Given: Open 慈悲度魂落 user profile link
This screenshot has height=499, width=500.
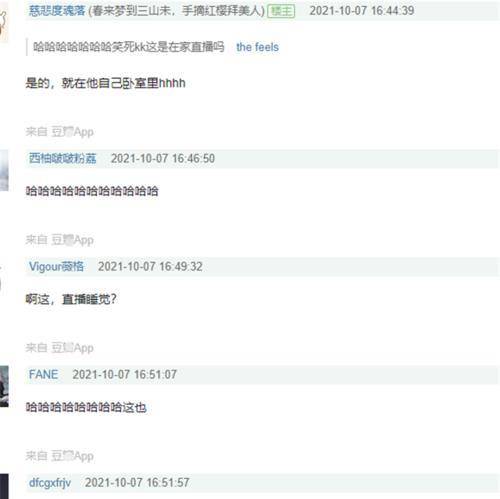Looking at the screenshot, I should (57, 11).
